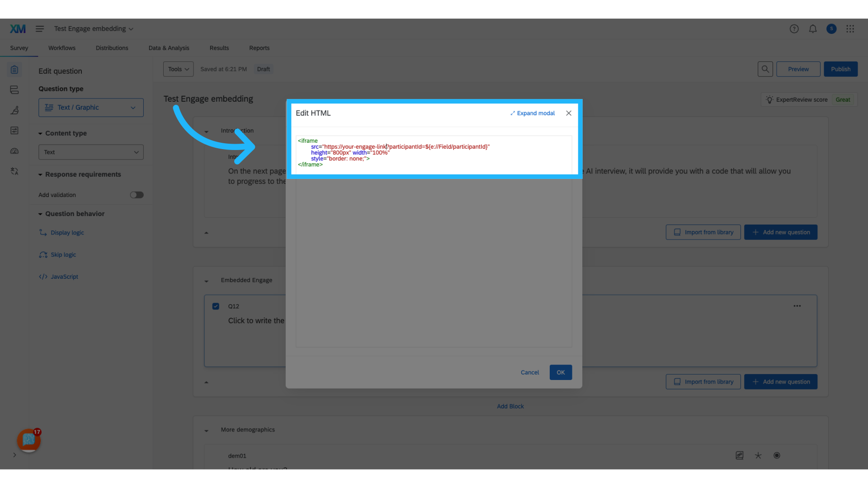Screen dimensions: 868x488
Task: Uncheck the Q12 question checkbox
Action: [216, 306]
